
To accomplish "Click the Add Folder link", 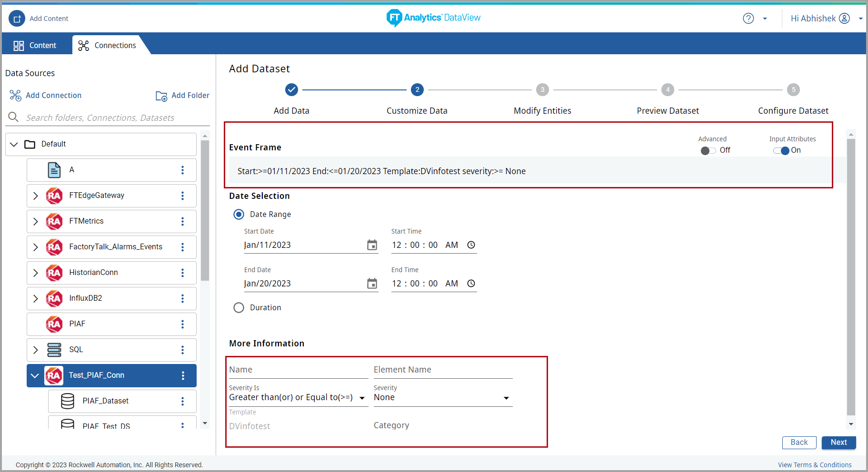I will pos(190,96).
